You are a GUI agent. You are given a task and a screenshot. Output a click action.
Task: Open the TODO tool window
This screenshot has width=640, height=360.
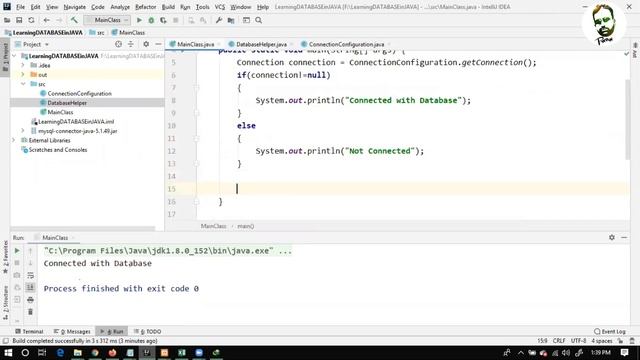tap(148, 331)
